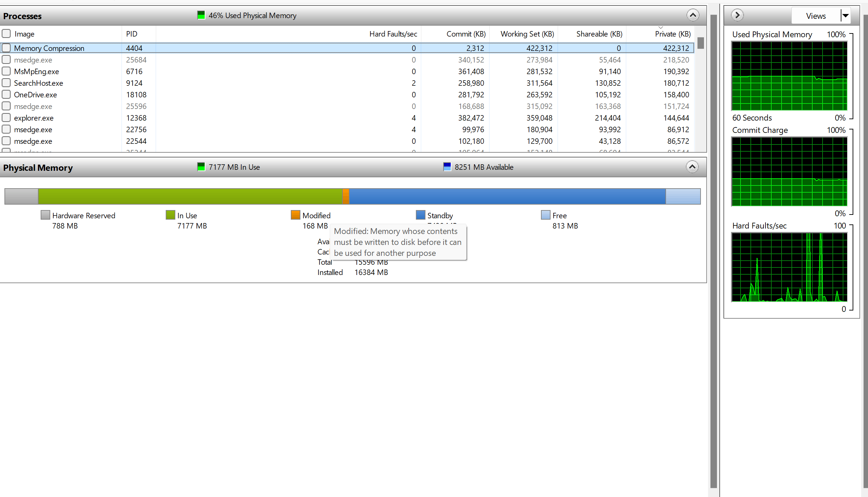Click the green In Use memory header icon
The width and height of the screenshot is (868, 497).
pos(201,167)
